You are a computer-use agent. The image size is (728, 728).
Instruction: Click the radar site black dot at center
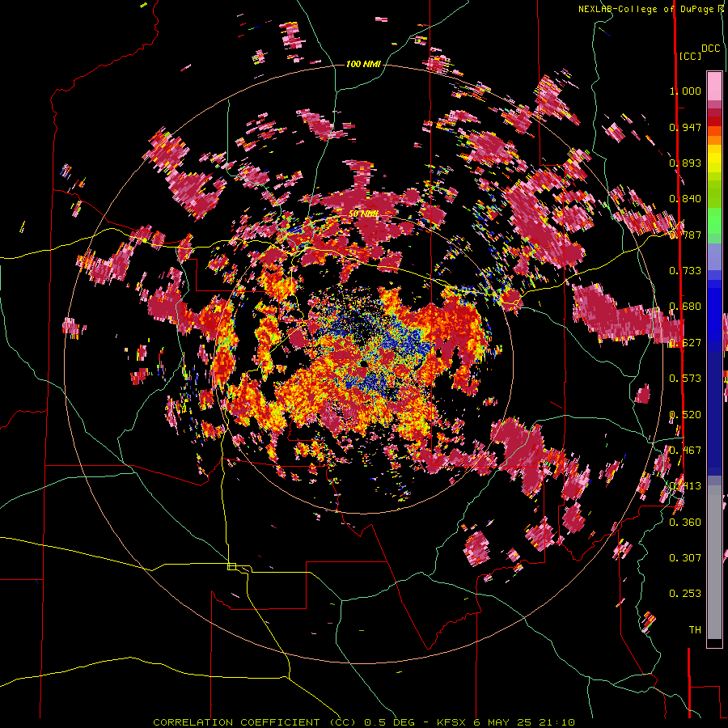tap(363, 365)
